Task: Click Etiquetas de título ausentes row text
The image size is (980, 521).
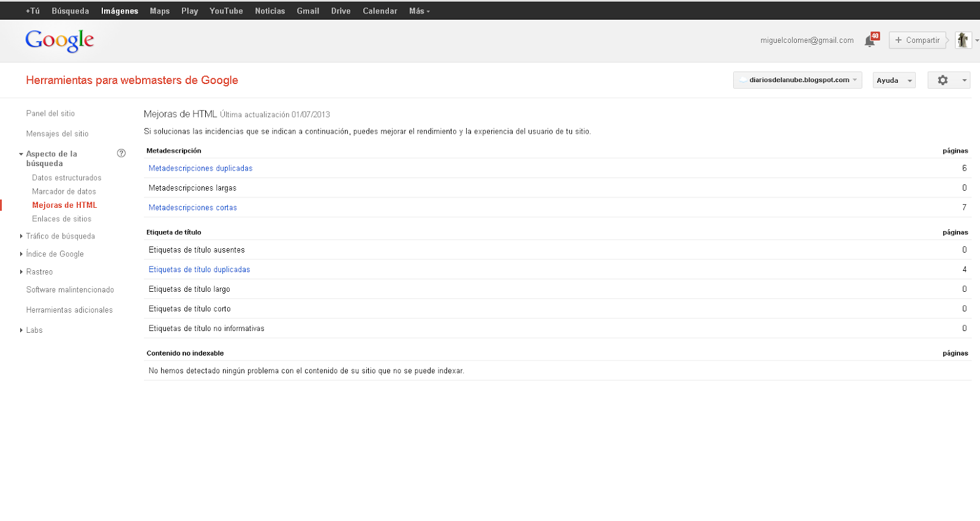Action: coord(197,249)
